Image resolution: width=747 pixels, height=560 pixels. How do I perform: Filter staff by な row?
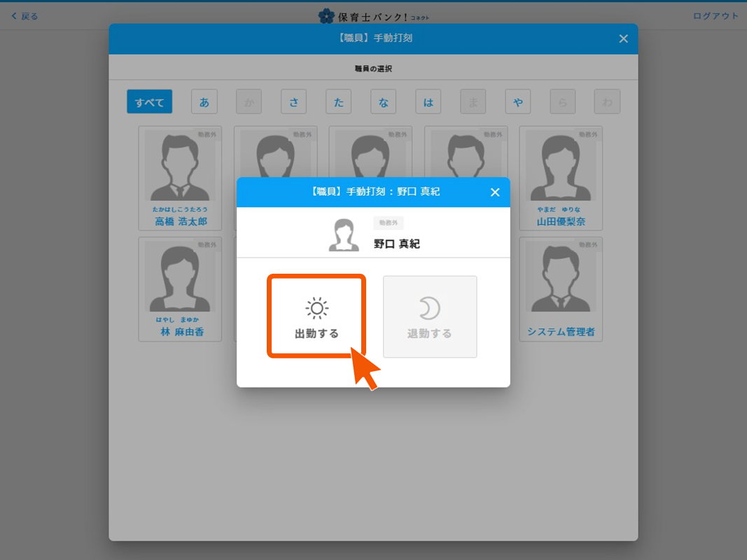[383, 102]
